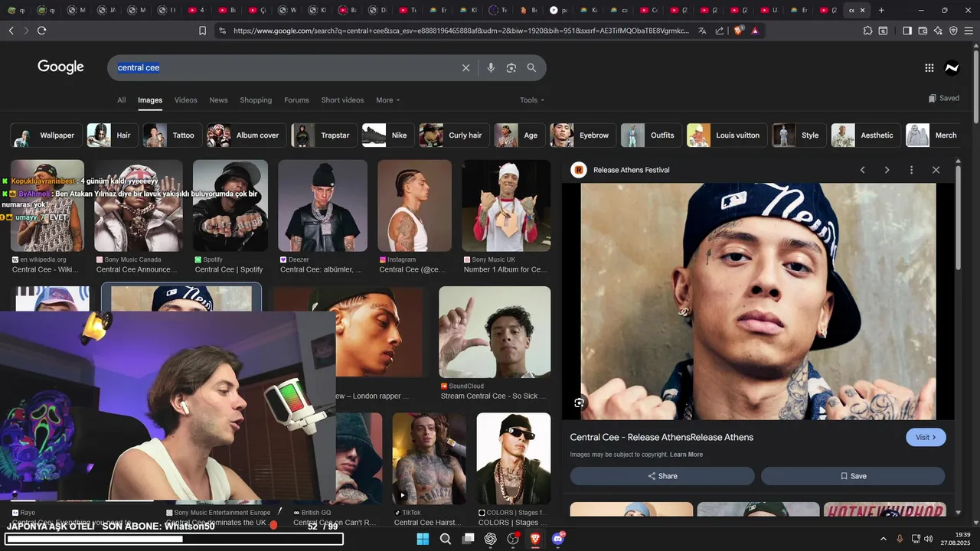Click the Visit button
980x551 pixels.
point(926,437)
